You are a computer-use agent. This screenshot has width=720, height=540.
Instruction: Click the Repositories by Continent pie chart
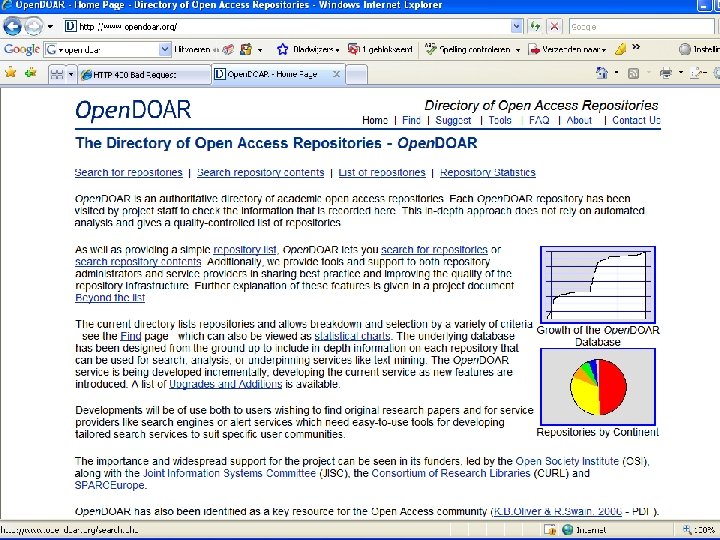(597, 387)
